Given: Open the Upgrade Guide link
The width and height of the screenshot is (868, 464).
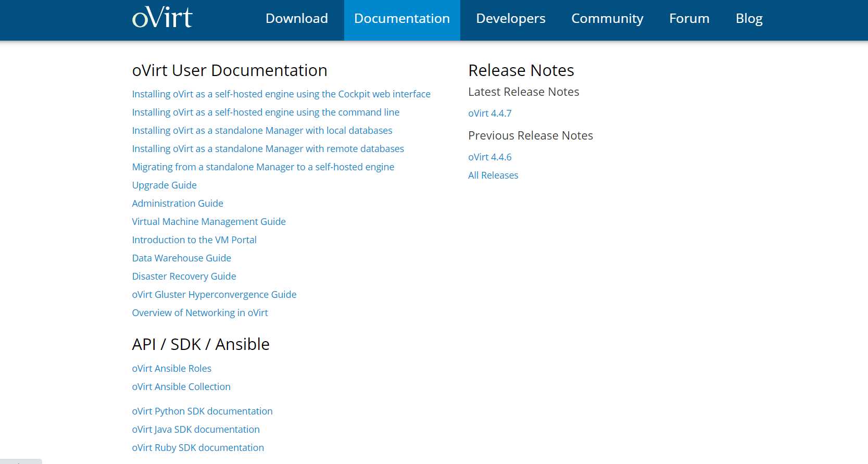Looking at the screenshot, I should (164, 185).
